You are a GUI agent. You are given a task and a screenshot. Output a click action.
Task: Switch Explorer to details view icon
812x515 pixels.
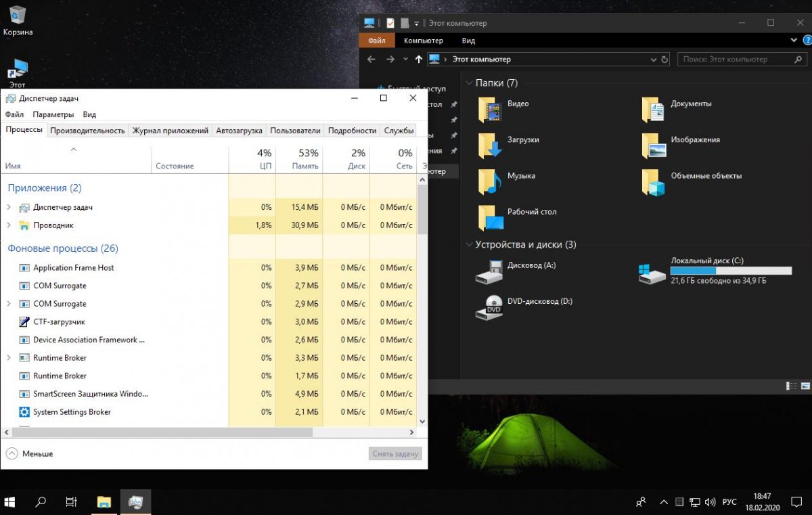[x=792, y=386]
